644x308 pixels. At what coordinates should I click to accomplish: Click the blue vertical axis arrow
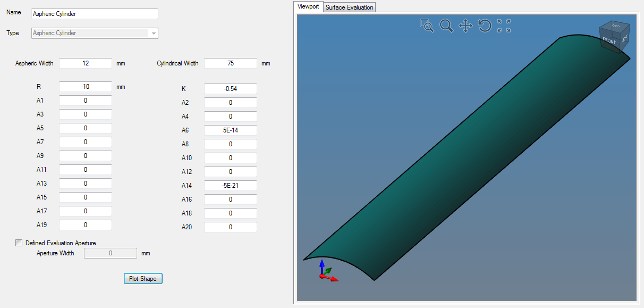click(321, 265)
